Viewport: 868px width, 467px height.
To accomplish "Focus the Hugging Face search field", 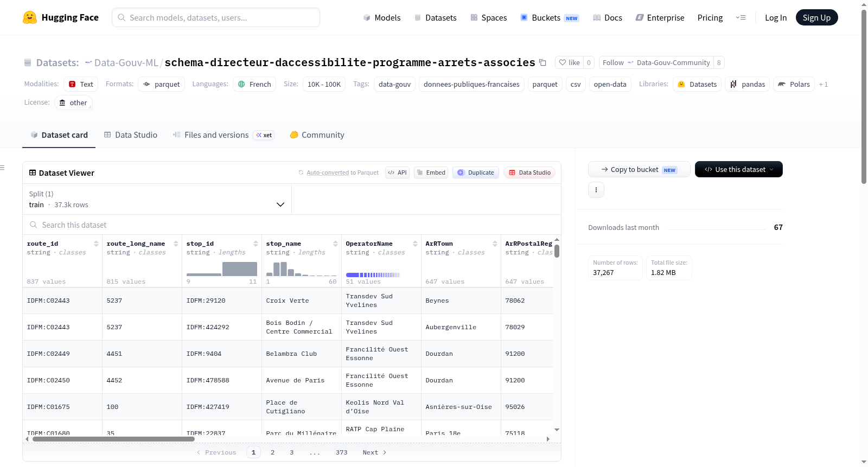I will point(216,17).
